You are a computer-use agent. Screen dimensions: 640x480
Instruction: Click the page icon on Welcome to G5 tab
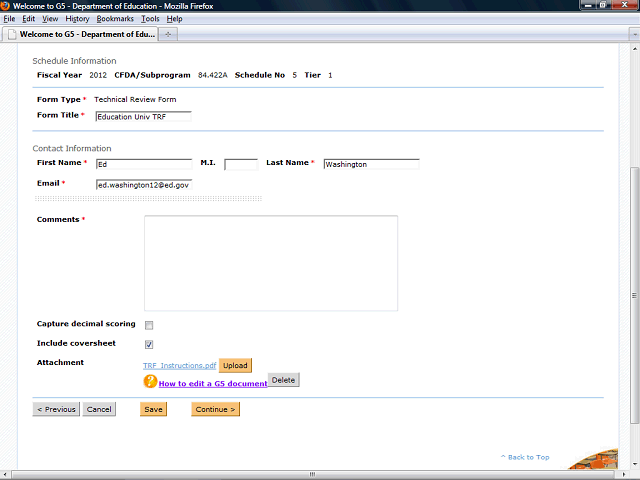tap(12, 34)
